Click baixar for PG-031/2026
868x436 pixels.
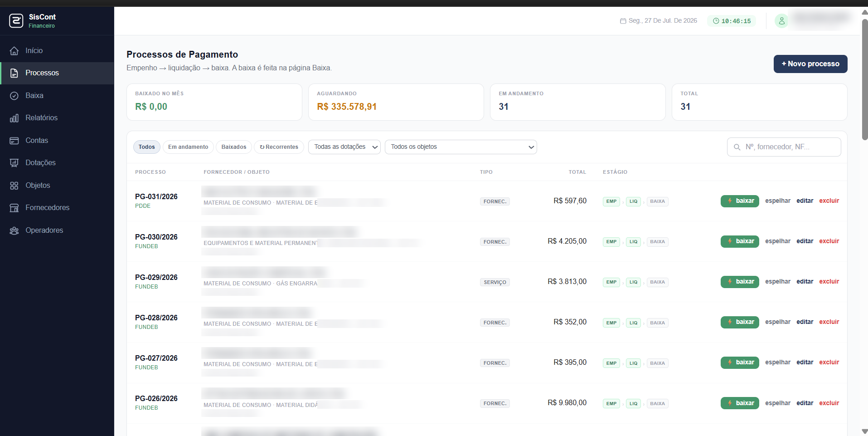(x=740, y=201)
